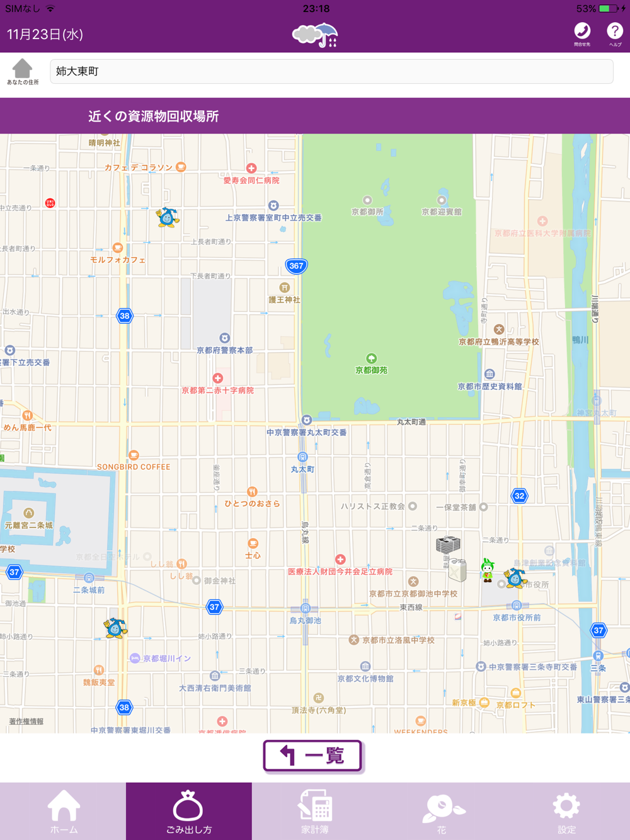Tap the ひとつのおさら restaurant pin

click(x=252, y=492)
